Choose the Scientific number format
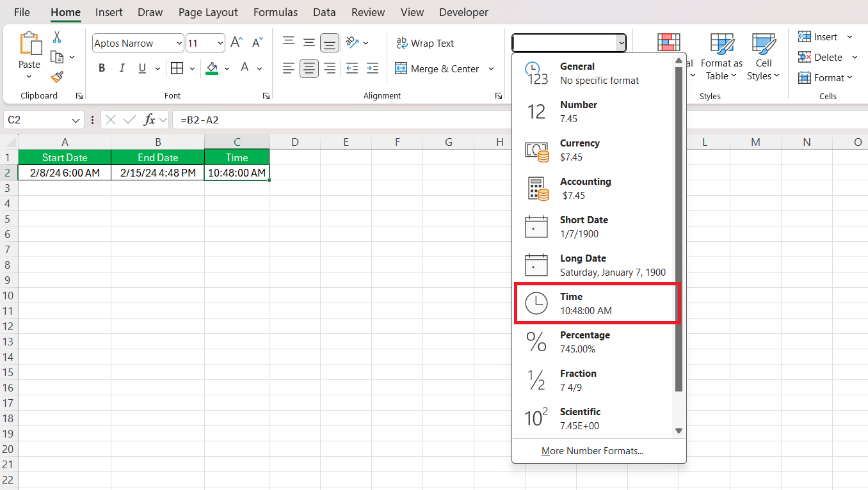Image resolution: width=868 pixels, height=490 pixels. coord(594,419)
